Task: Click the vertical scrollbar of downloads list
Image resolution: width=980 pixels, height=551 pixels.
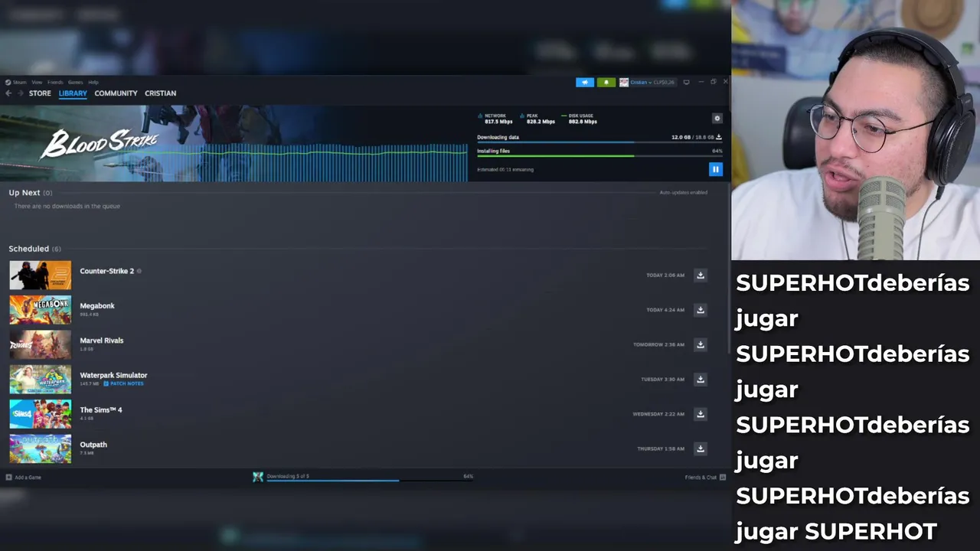Action: tap(728, 268)
